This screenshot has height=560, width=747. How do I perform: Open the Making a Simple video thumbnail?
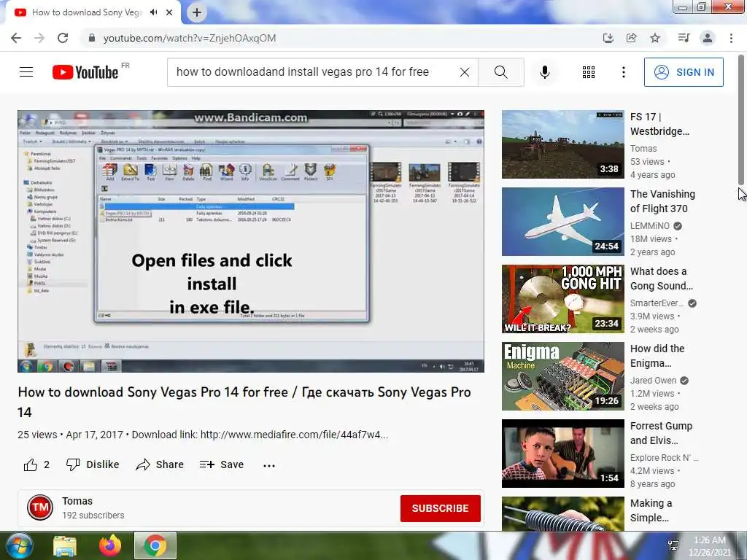[x=563, y=513]
